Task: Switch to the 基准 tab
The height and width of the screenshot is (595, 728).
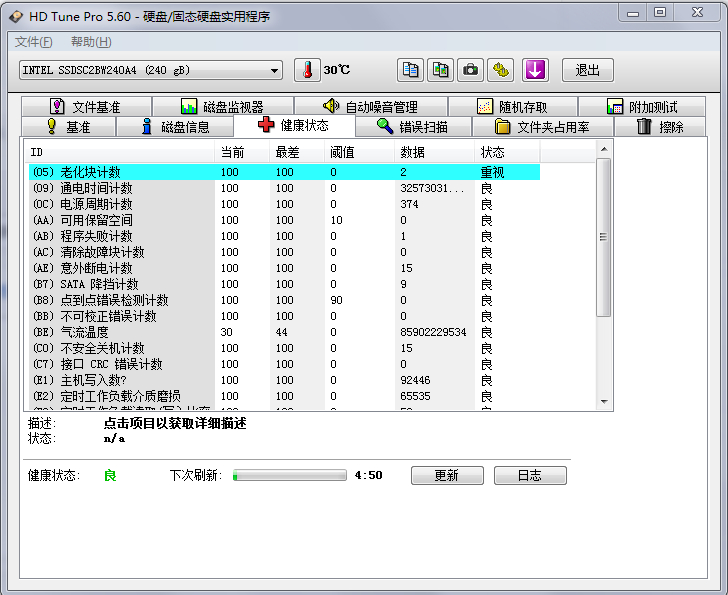Action: pyautogui.click(x=69, y=127)
